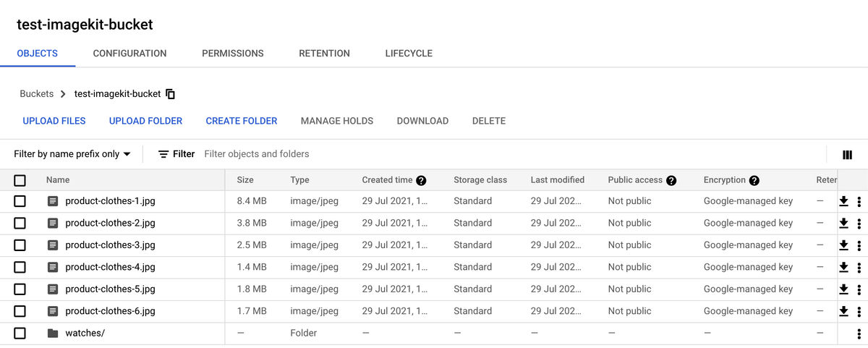
Task: Select the product-clothes-3.jpg checkbox
Action: (x=20, y=245)
